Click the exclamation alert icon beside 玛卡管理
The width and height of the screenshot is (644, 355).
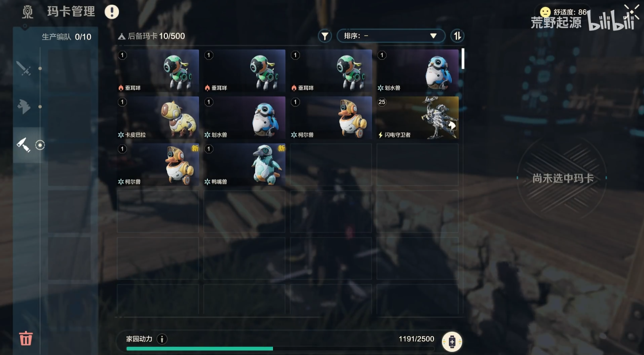tap(112, 12)
